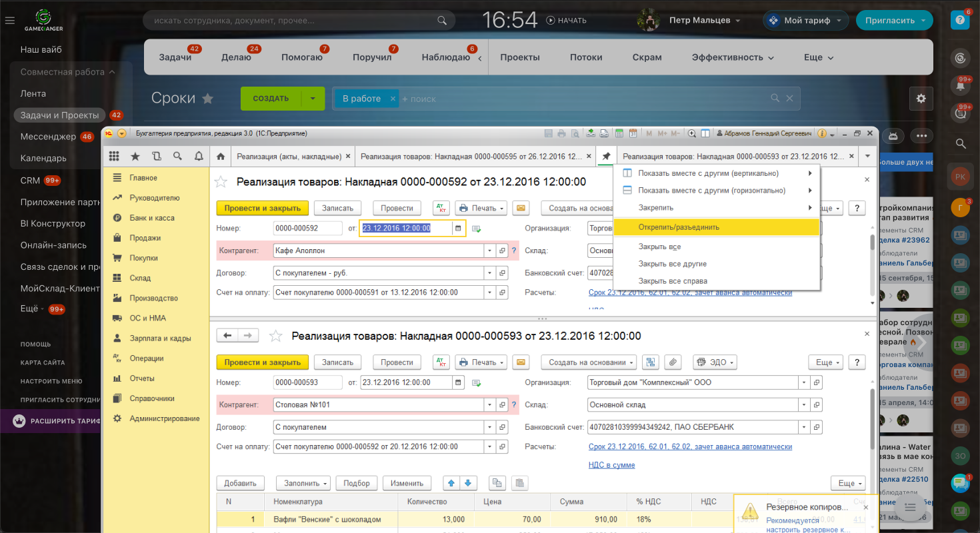Open the history icon in 1C toolbar

point(157,157)
